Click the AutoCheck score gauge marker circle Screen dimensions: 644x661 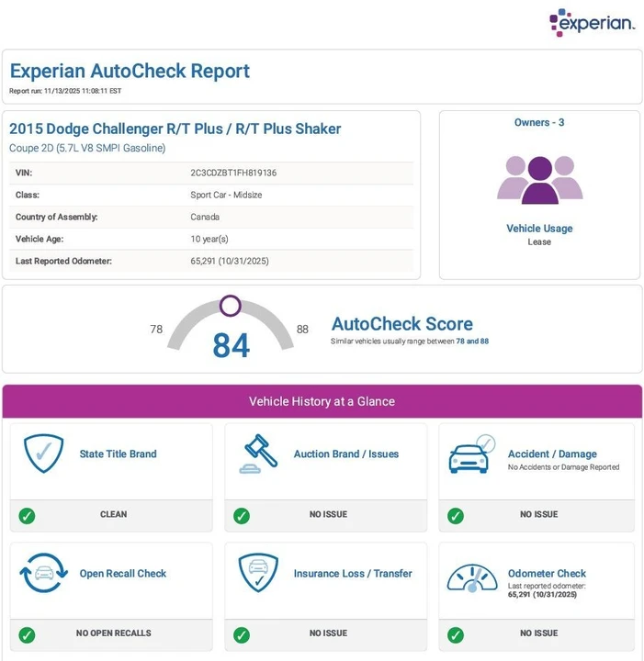coord(231,306)
